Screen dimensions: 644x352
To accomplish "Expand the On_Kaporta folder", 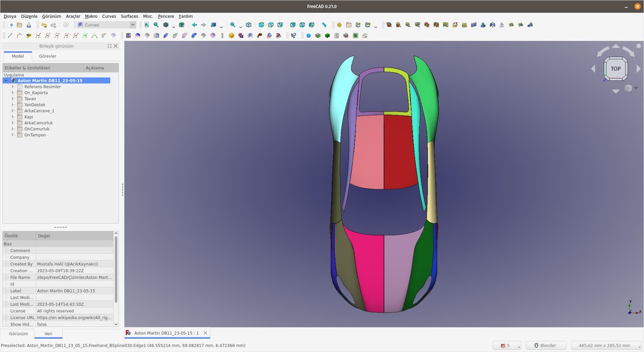I will pyautogui.click(x=13, y=92).
